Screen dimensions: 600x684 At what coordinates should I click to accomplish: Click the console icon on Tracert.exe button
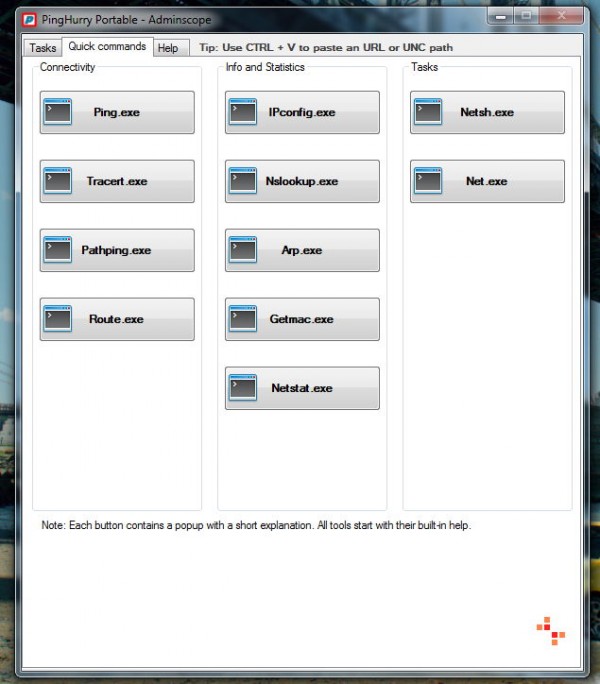(x=58, y=181)
